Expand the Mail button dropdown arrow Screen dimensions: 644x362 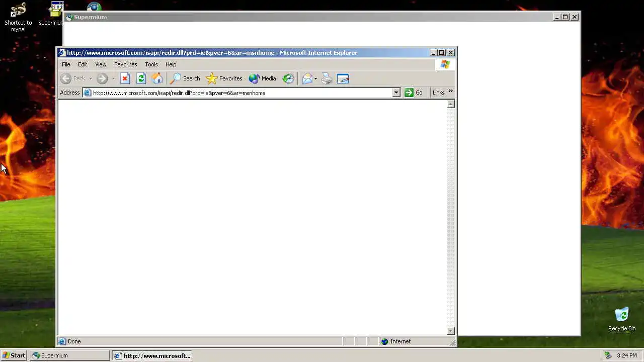coord(315,78)
